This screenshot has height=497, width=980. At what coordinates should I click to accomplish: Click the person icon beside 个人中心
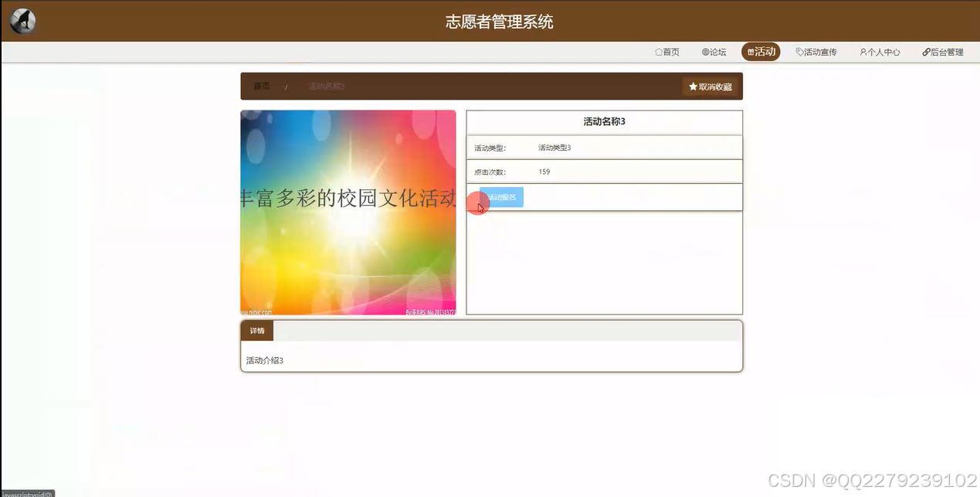click(x=863, y=52)
